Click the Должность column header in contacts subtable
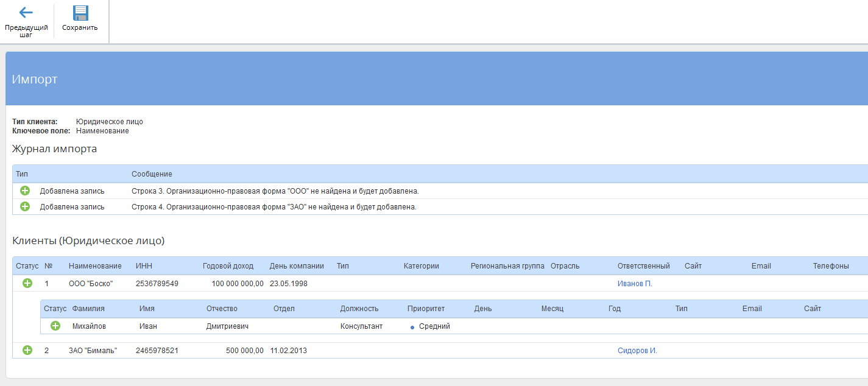The image size is (868, 386). (359, 309)
